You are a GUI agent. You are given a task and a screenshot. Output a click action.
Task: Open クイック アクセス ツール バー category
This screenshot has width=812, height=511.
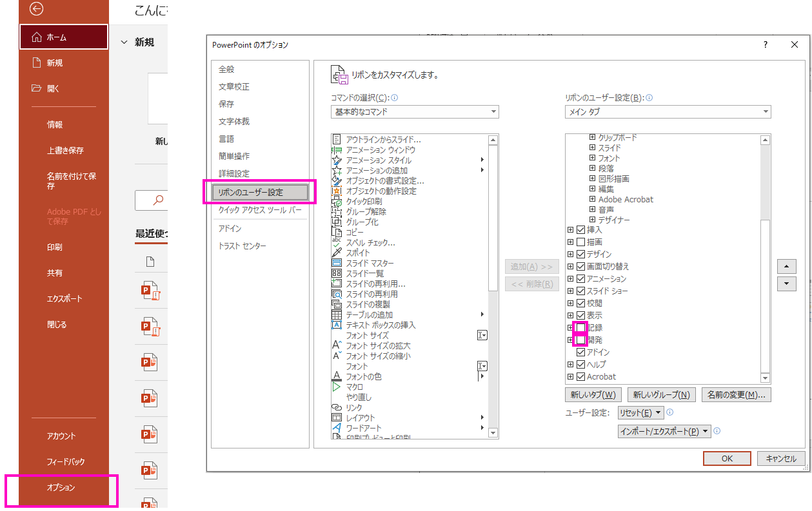(x=260, y=209)
